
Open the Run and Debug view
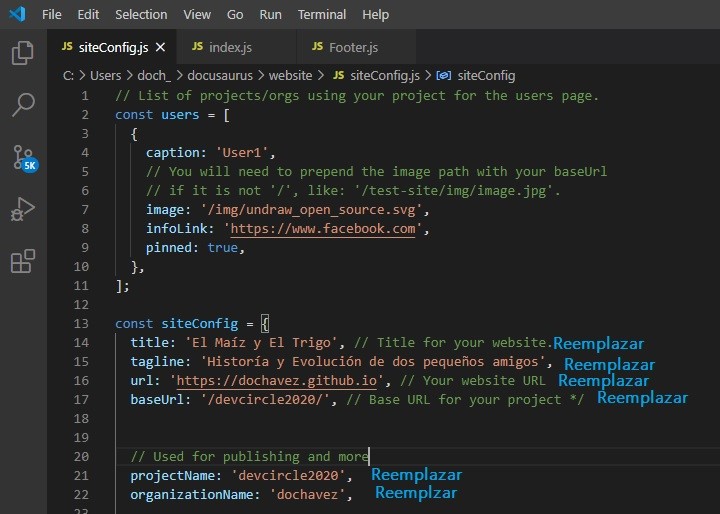(22, 210)
